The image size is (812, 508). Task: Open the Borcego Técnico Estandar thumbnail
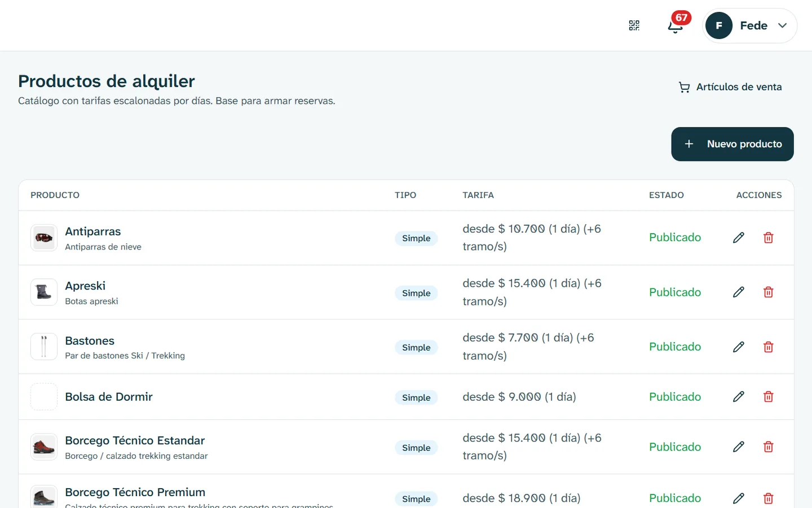(x=44, y=447)
